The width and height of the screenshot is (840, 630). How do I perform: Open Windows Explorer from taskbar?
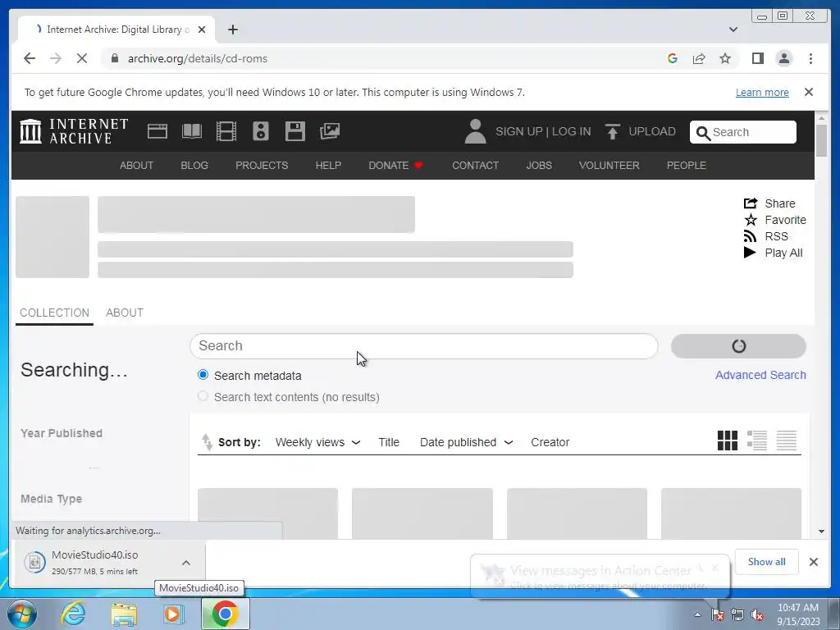point(124,614)
